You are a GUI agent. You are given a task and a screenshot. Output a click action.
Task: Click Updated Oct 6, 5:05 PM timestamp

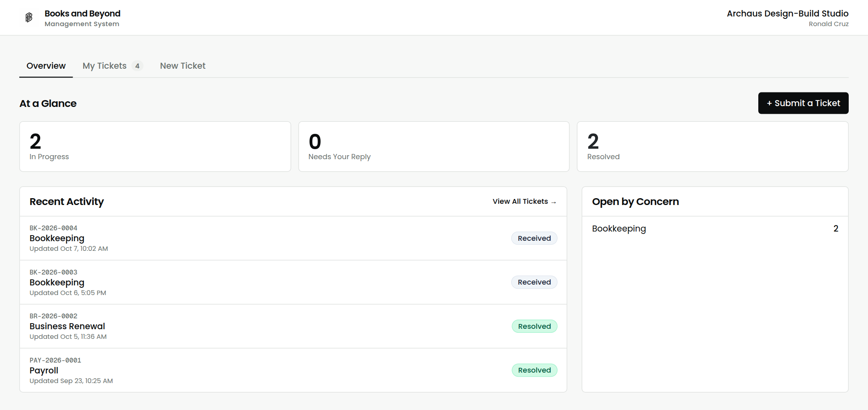68,293
